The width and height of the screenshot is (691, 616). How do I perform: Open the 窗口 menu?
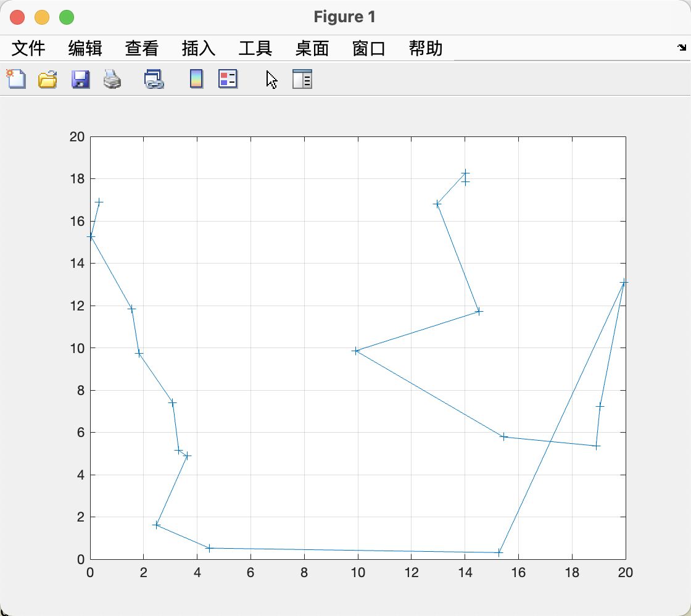tap(368, 49)
